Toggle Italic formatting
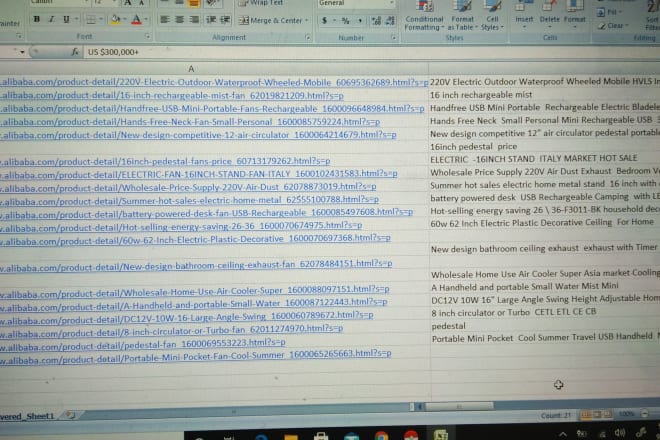The height and width of the screenshot is (440, 660). [51, 19]
